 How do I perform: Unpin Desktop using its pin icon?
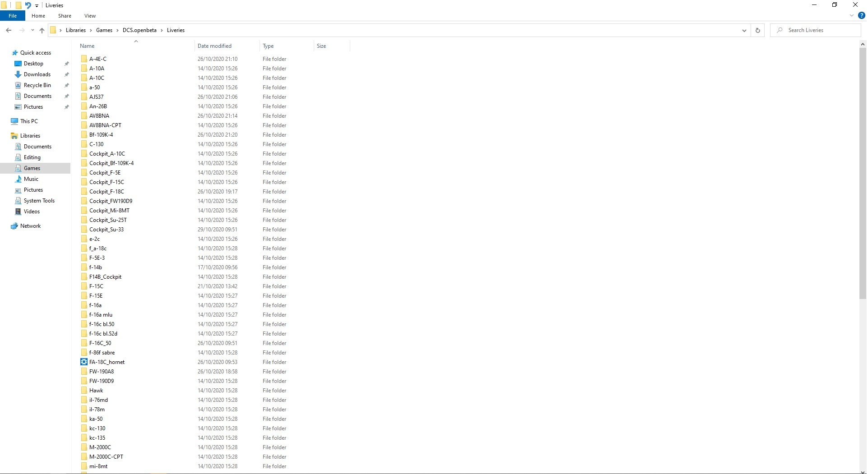[x=67, y=64]
